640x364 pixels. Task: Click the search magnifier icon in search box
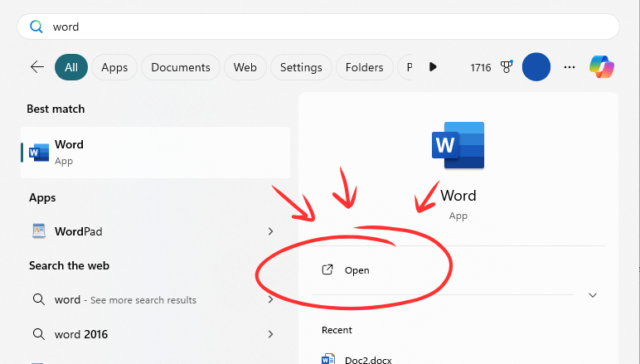coord(36,27)
